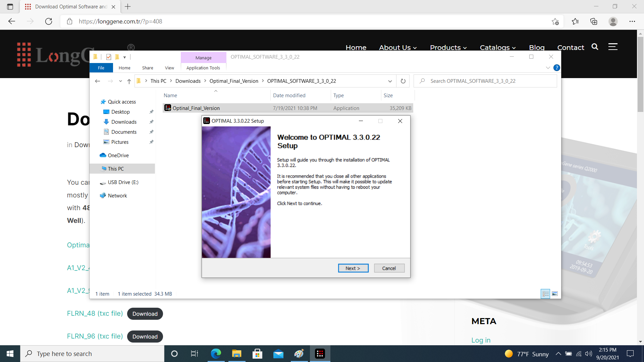Click the Back navigation arrow in File Explorer

[x=98, y=81]
